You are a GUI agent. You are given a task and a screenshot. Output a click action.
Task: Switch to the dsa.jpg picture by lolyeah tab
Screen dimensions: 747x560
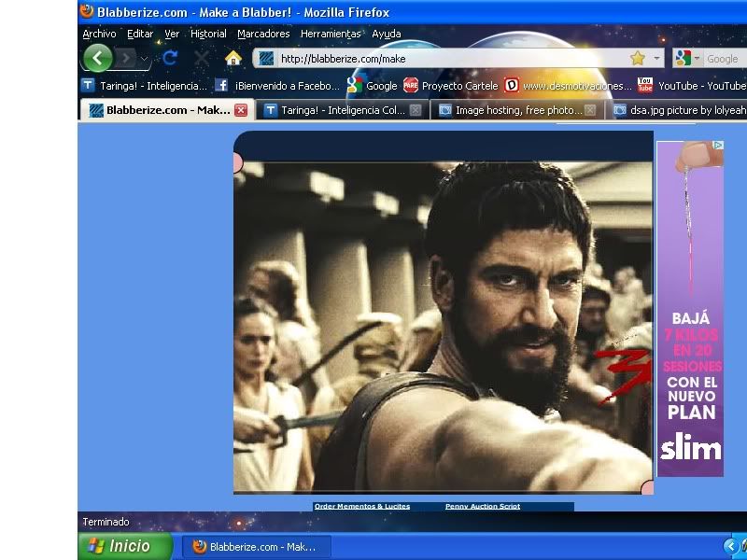pos(678,110)
